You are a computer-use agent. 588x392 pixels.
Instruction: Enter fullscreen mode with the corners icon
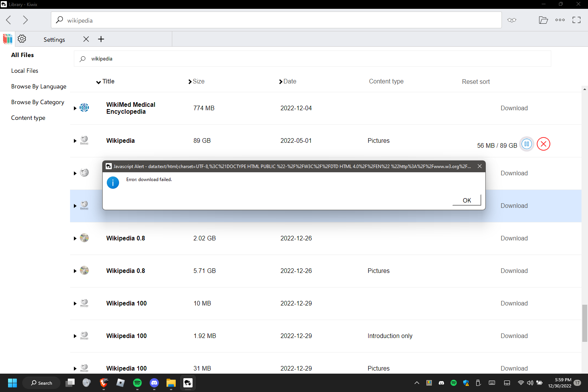pos(576,20)
